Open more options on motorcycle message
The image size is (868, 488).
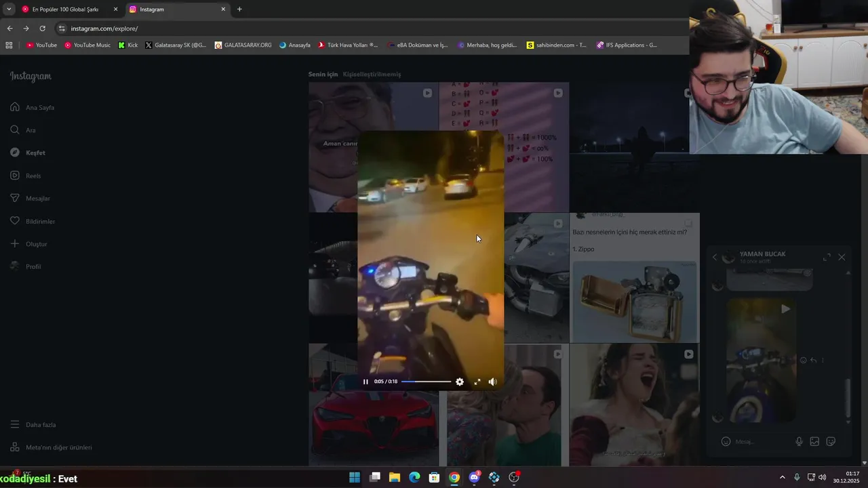(823, 361)
